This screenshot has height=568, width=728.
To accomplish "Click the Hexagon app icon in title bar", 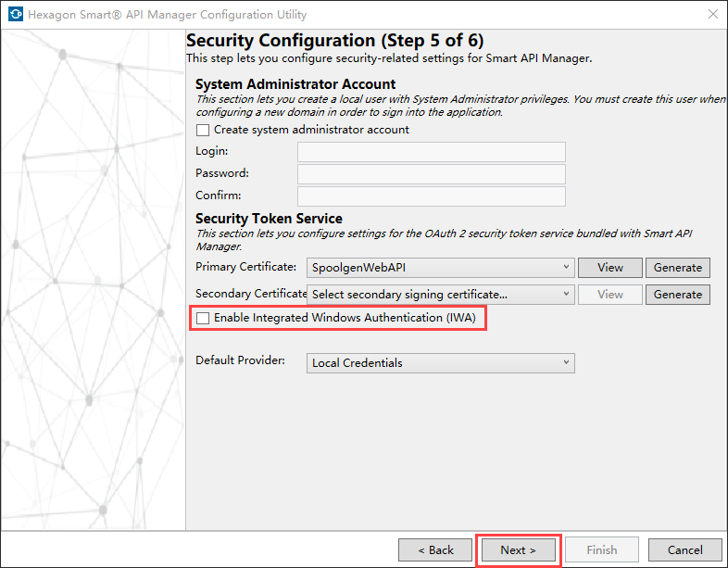I will tap(14, 15).
